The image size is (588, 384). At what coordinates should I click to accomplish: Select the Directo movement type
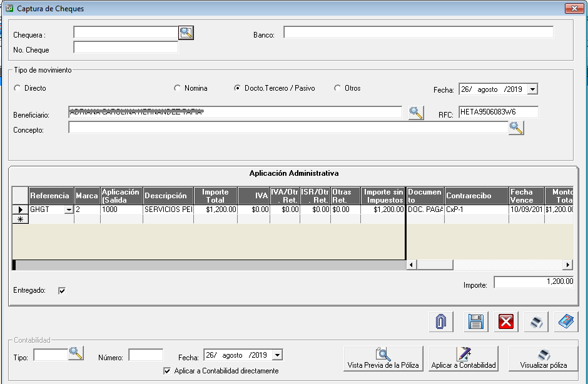17,88
